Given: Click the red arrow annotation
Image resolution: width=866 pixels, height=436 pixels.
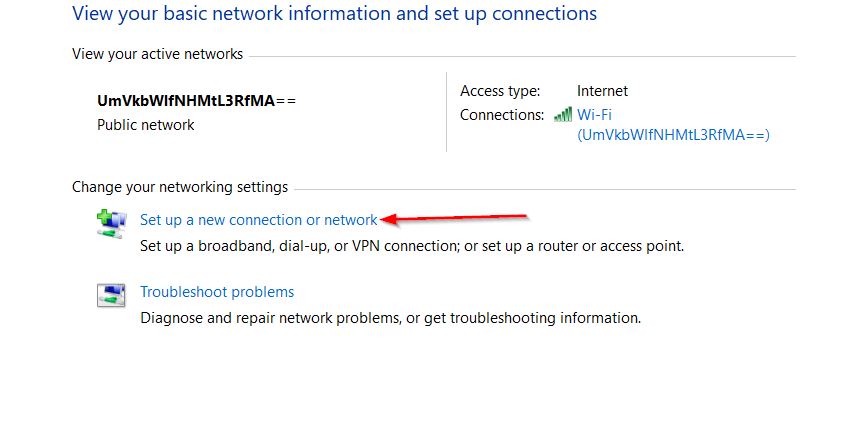Looking at the screenshot, I should pyautogui.click(x=454, y=219).
